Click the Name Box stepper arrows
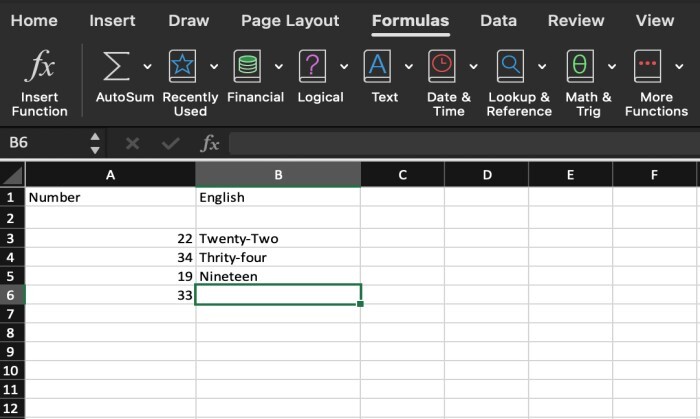 pos(95,144)
